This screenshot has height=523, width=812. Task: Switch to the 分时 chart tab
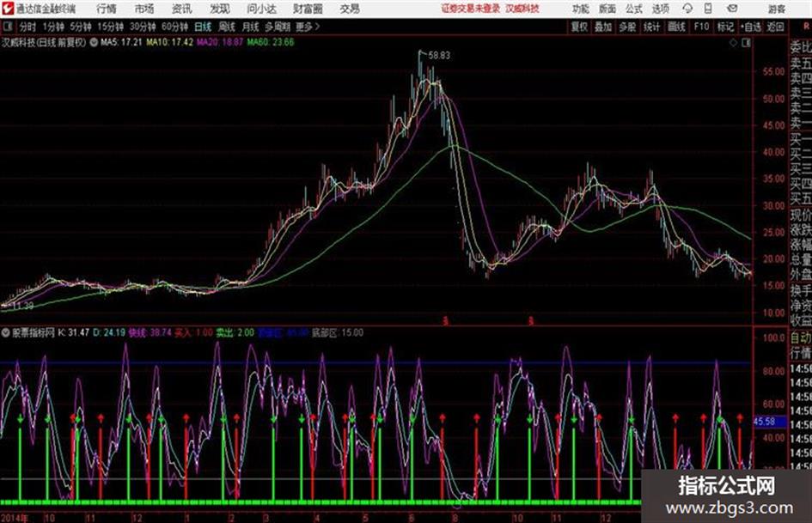point(27,27)
